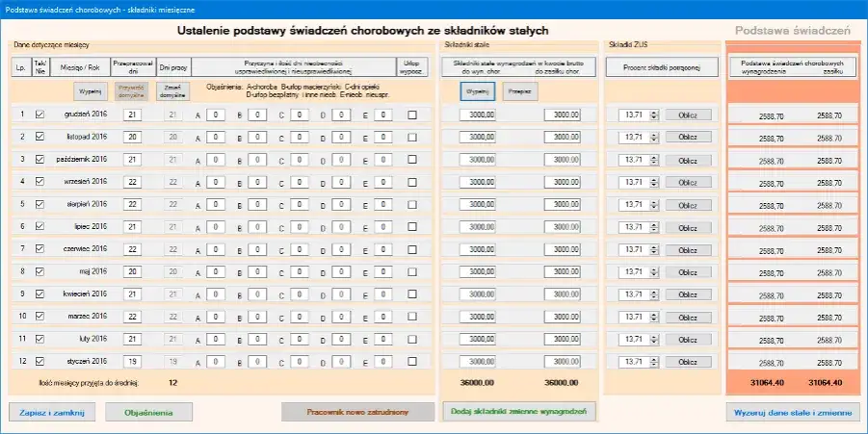Click percent spinner arrows in luty 2016 row
This screenshot has height=434, width=868.
click(654, 339)
